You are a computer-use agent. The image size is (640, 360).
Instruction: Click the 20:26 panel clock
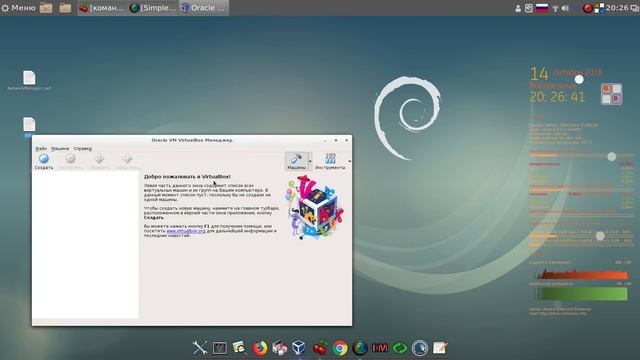(x=617, y=8)
